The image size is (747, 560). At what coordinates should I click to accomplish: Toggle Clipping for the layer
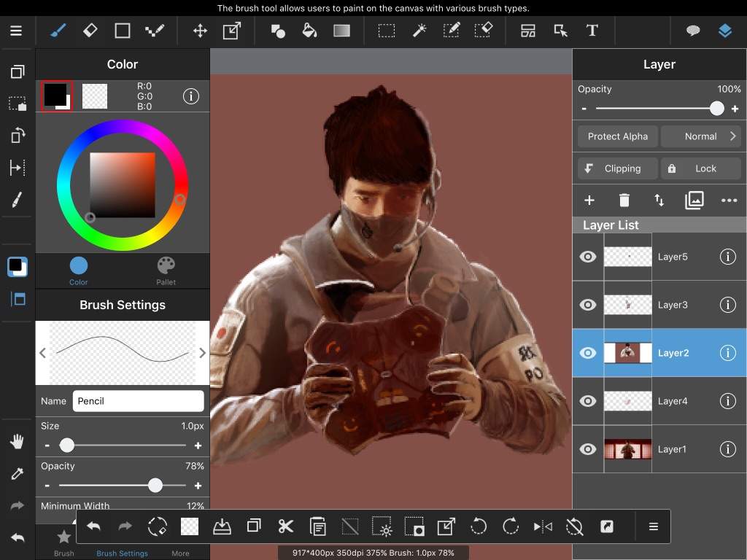[617, 168]
